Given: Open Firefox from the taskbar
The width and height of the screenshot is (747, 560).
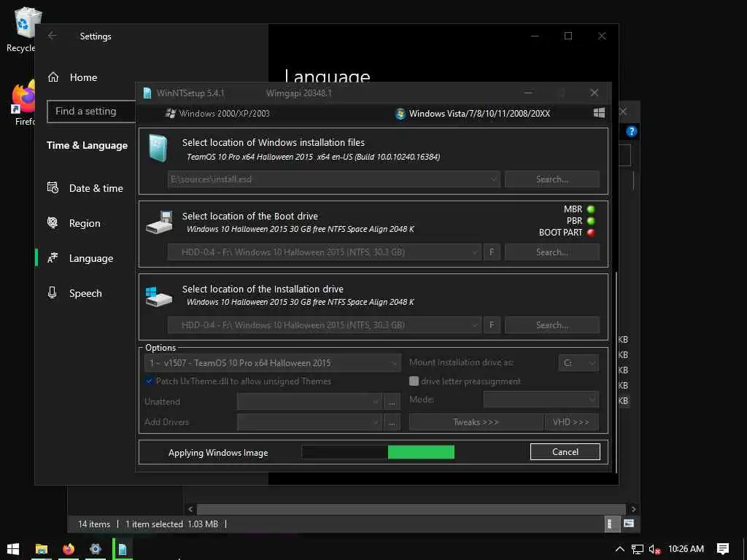Looking at the screenshot, I should point(69,549).
